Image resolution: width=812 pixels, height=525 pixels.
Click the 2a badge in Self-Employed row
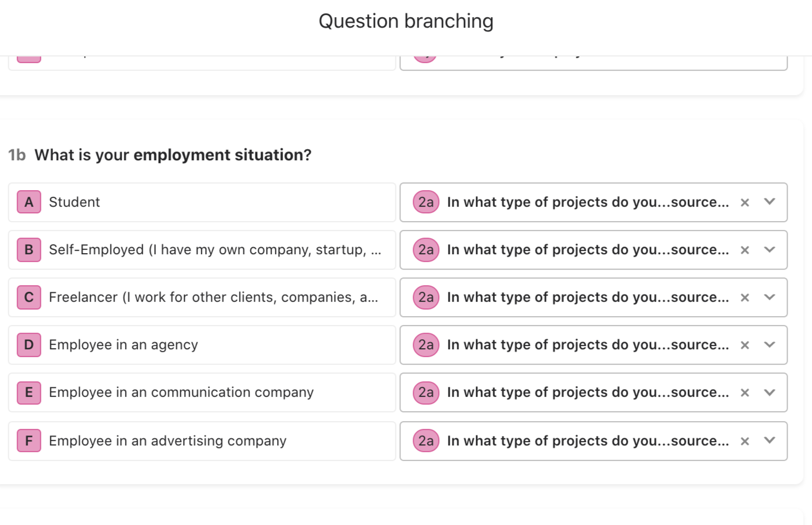(426, 250)
